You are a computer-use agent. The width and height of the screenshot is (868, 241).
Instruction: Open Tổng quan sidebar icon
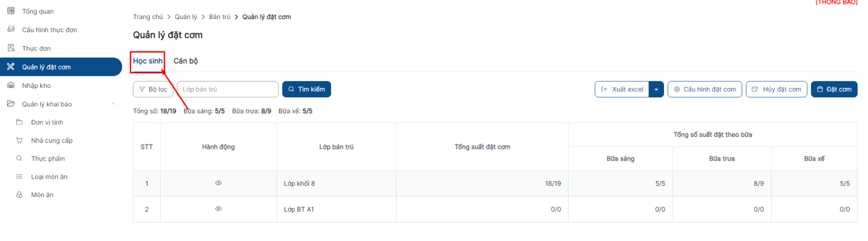point(11,11)
